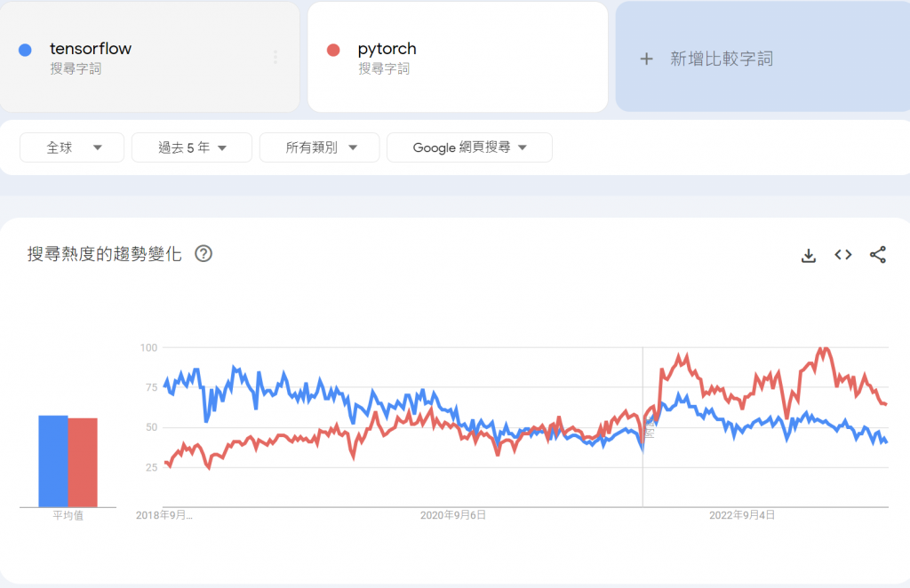The image size is (910, 588).
Task: Open the embed code icon
Action: tap(843, 255)
